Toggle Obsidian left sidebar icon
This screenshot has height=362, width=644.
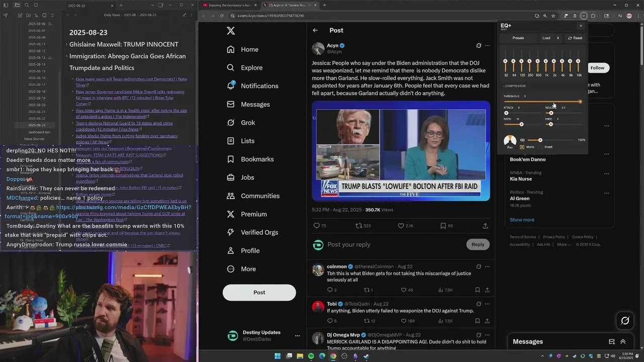tap(6, 5)
